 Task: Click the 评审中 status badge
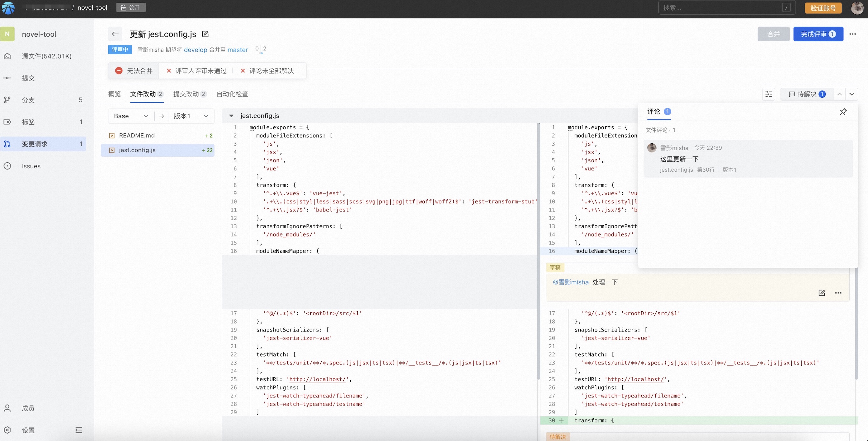point(120,49)
